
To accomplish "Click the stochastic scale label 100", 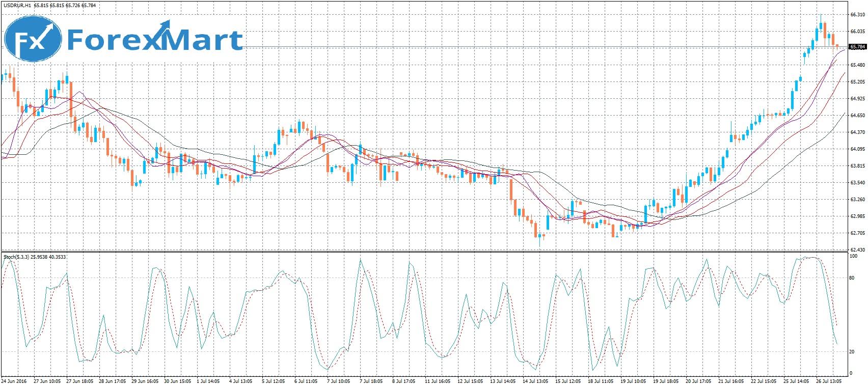I will tap(854, 256).
